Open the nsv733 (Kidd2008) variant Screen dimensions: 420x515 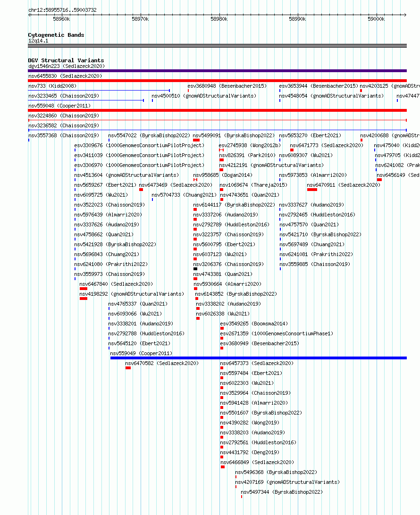52,86
